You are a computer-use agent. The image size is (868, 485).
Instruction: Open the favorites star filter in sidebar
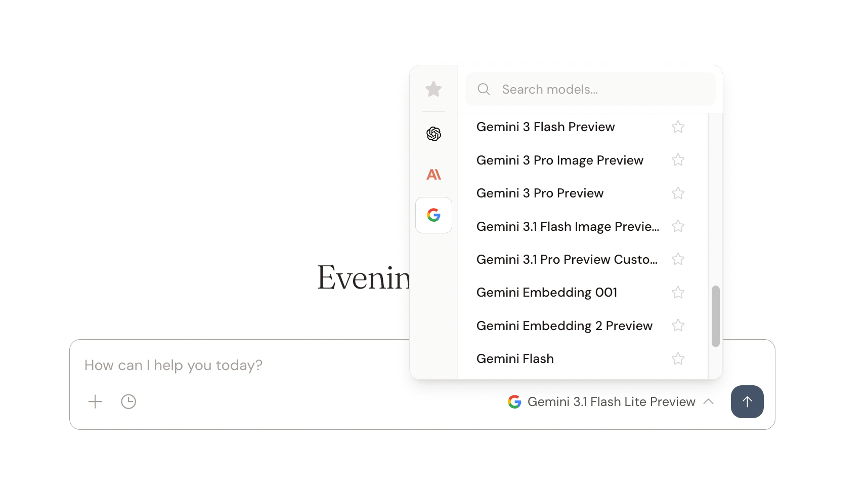[433, 90]
